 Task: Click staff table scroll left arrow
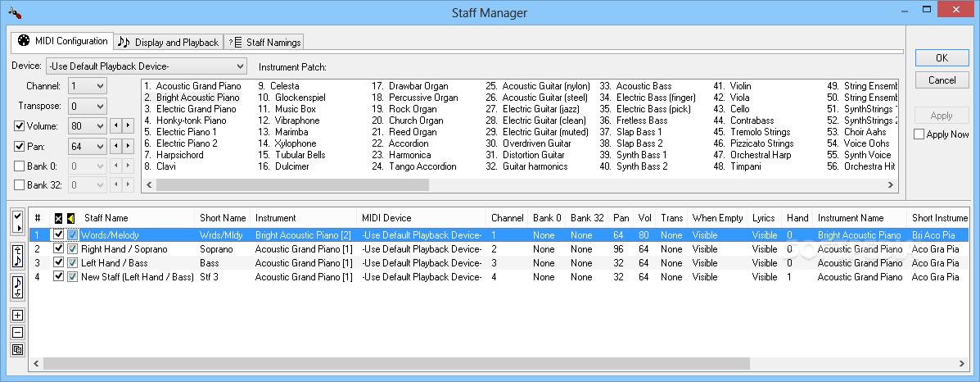[36, 363]
